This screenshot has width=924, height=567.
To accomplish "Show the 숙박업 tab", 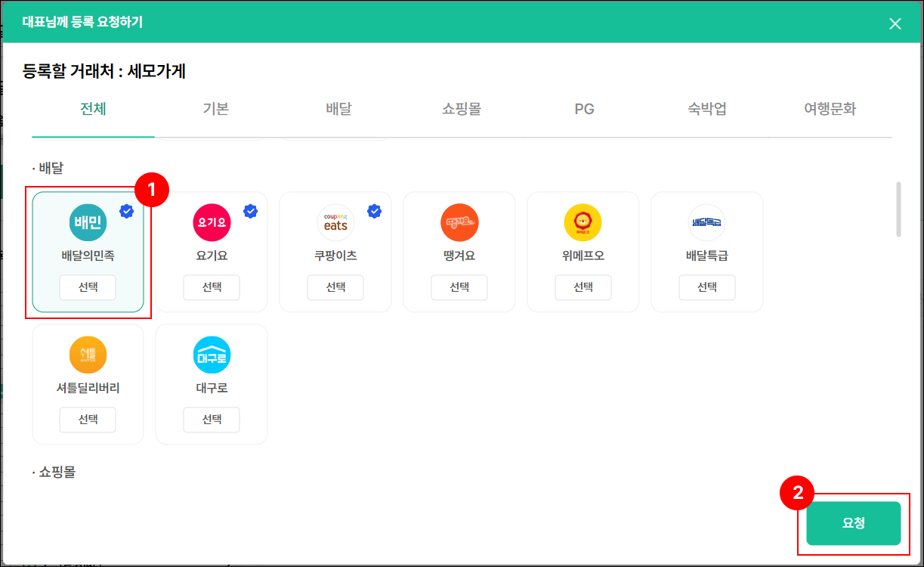I will (706, 109).
